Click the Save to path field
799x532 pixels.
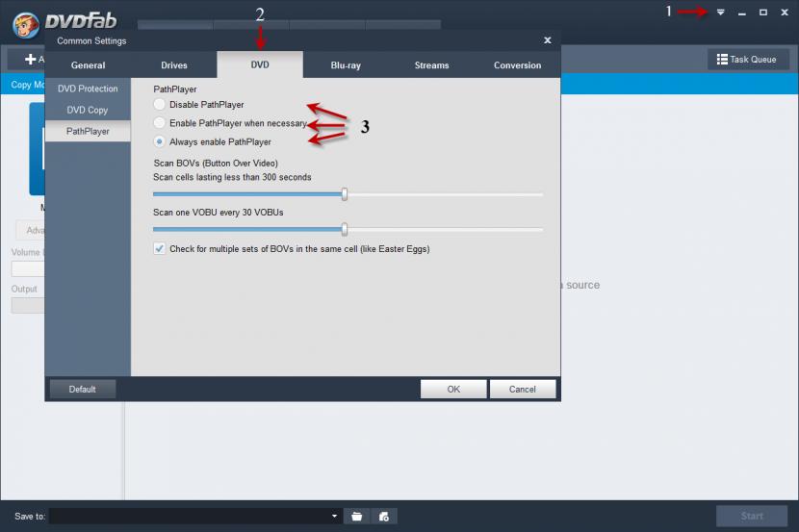click(x=195, y=516)
